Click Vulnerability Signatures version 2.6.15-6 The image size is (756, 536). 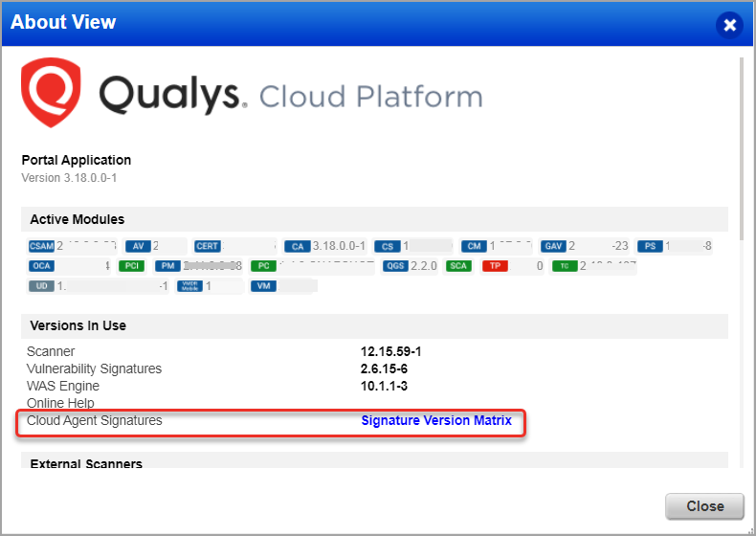(x=384, y=369)
